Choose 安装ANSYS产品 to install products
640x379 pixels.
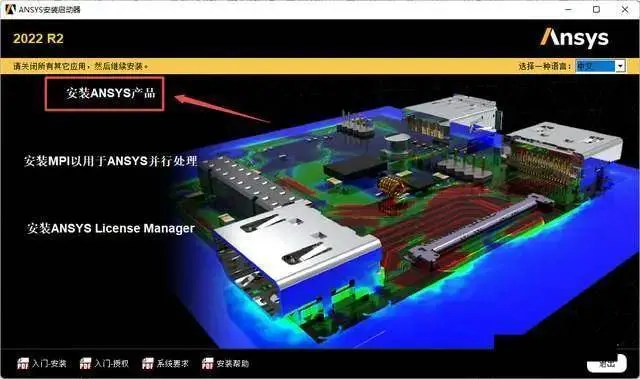pos(110,93)
